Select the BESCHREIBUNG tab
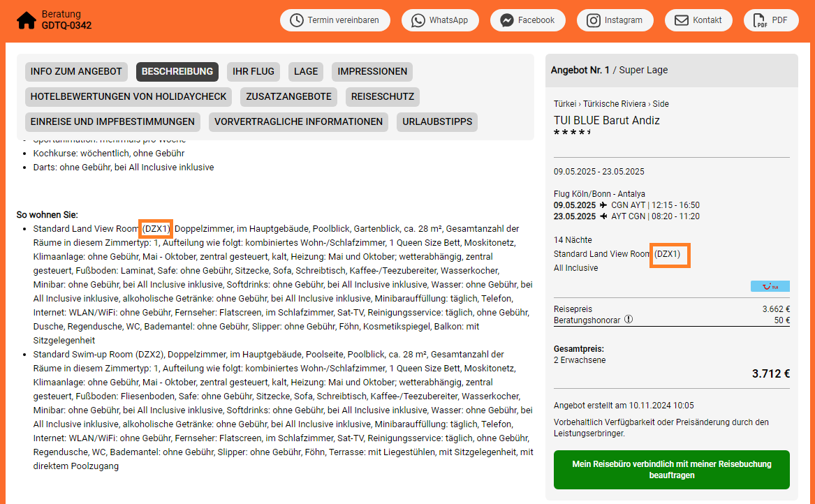The image size is (815, 504). (x=177, y=72)
